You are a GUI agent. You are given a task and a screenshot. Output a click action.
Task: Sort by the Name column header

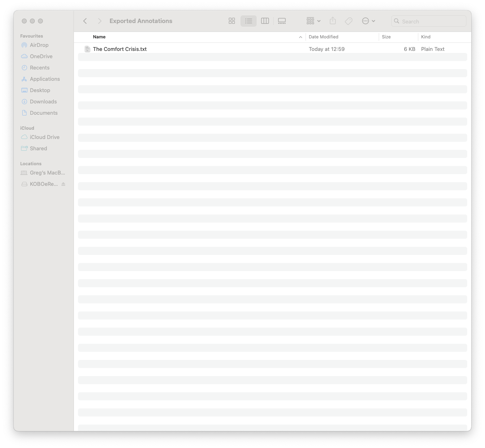[99, 37]
